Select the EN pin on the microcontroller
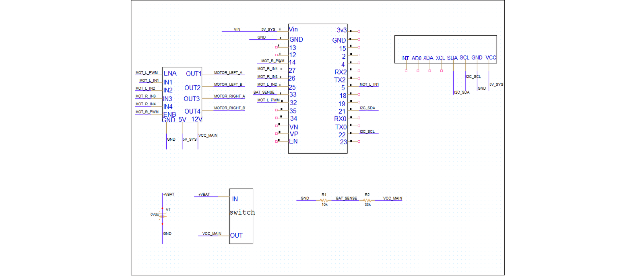This screenshot has height=279, width=644. [x=293, y=142]
